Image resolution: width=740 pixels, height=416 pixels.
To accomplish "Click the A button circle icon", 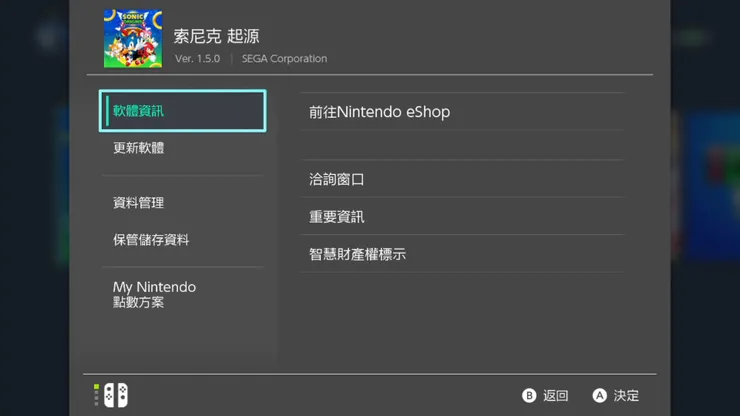I will pyautogui.click(x=599, y=395).
